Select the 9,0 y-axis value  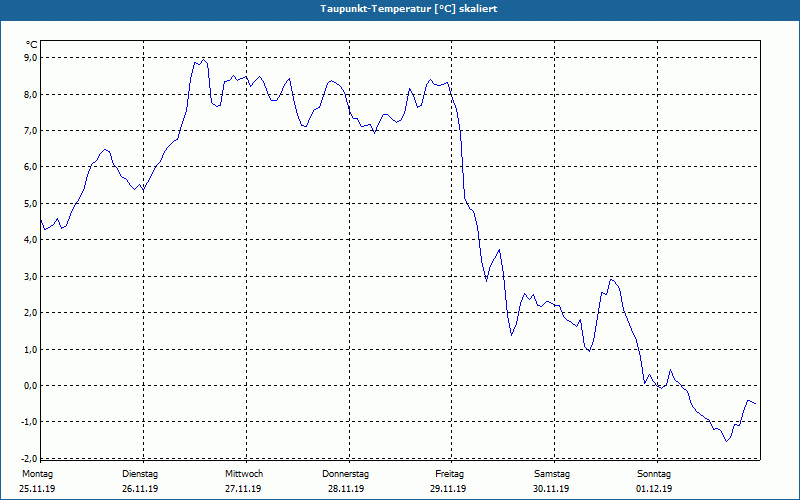(x=31, y=58)
